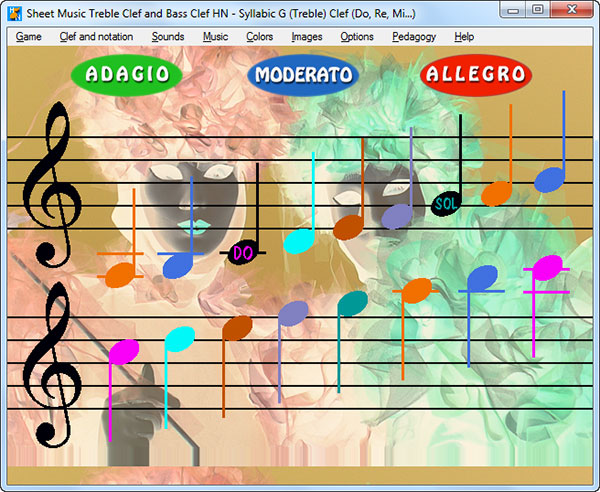This screenshot has height=492, width=600.
Task: Click the treble clef on upper staff
Action: point(52,185)
